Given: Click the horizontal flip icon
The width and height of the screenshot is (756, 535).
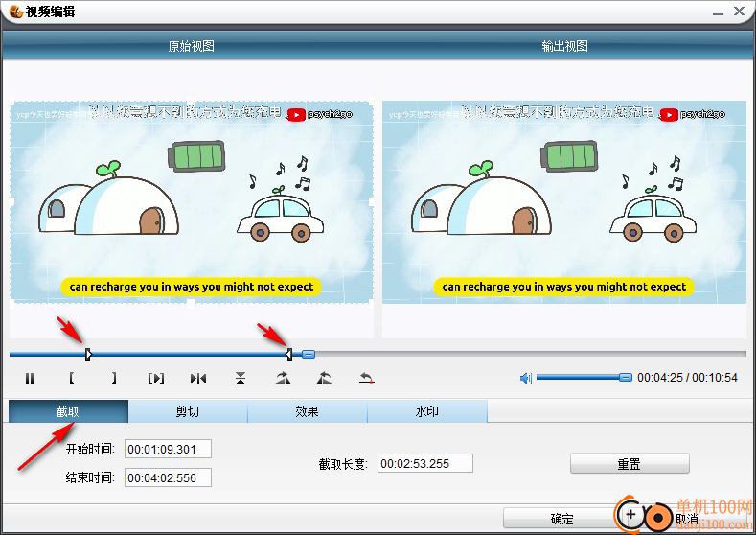Looking at the screenshot, I should pyautogui.click(x=198, y=378).
